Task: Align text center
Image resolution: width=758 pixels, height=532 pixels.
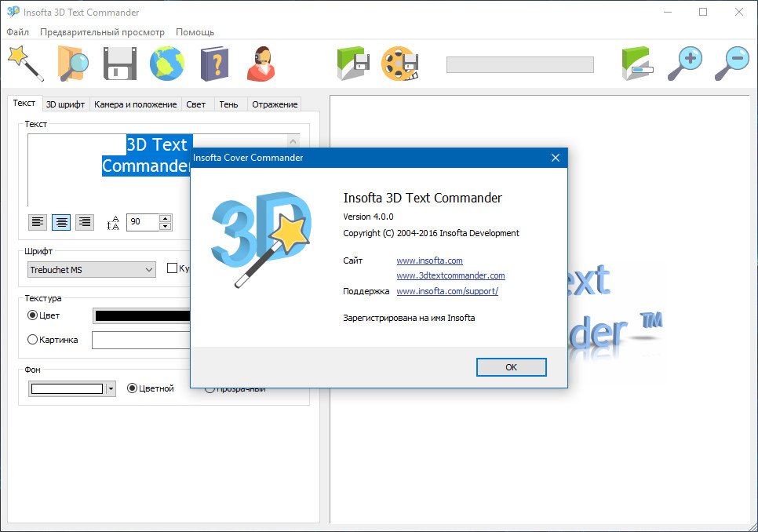Action: click(61, 222)
